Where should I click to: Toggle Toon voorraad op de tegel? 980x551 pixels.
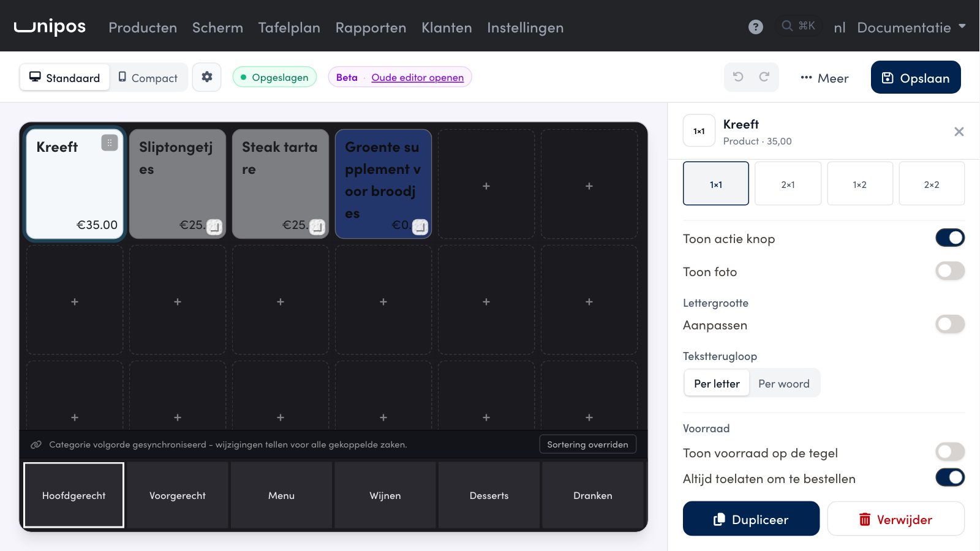(950, 452)
